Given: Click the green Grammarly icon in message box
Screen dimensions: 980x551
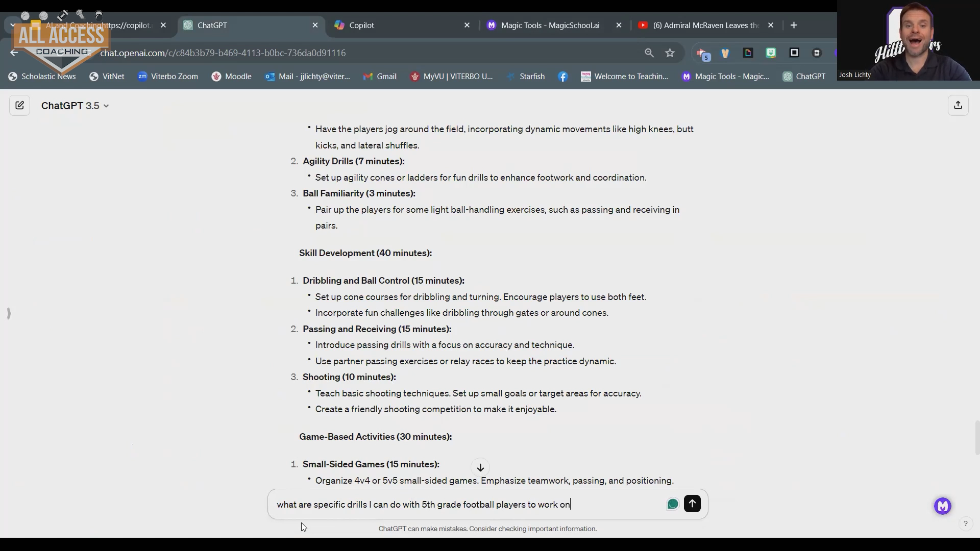Looking at the screenshot, I should tap(673, 504).
